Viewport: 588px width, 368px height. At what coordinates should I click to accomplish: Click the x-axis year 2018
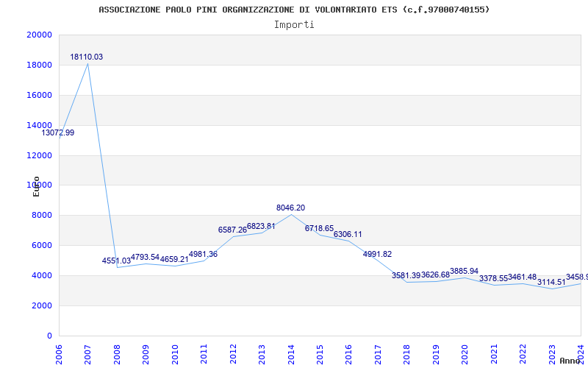coord(407,354)
